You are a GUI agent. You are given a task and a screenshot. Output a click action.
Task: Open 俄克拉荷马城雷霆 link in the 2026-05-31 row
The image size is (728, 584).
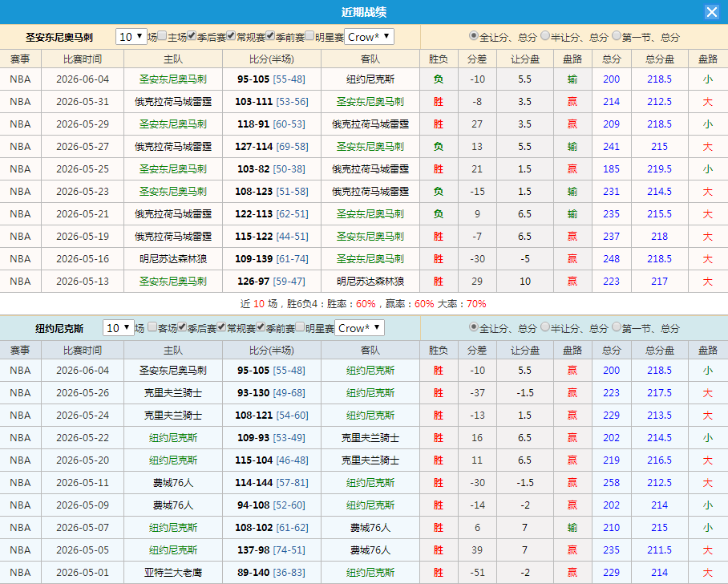[x=173, y=102]
